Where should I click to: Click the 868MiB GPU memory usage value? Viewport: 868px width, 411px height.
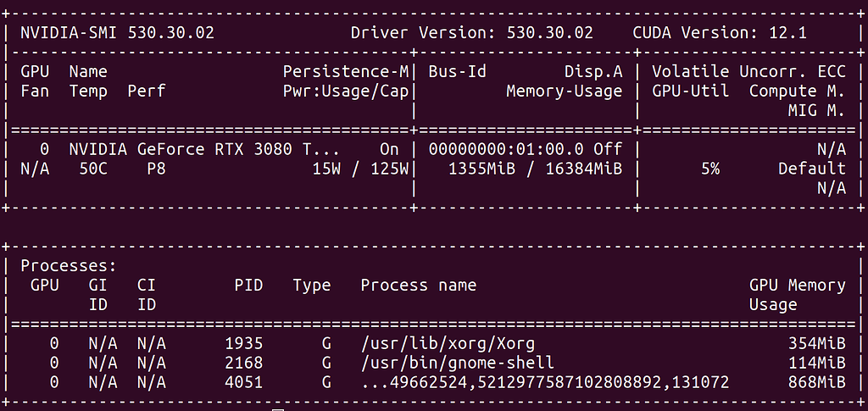(x=816, y=382)
